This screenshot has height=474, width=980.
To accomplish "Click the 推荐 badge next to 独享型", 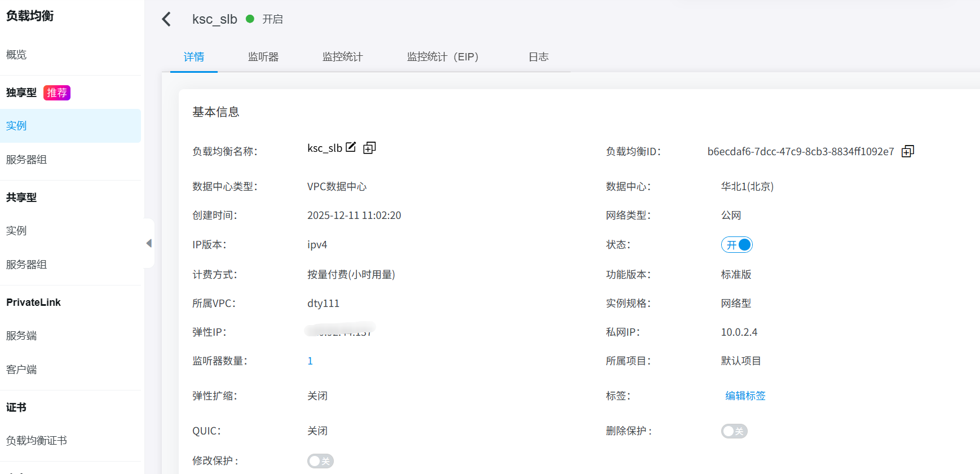I will 57,93.
